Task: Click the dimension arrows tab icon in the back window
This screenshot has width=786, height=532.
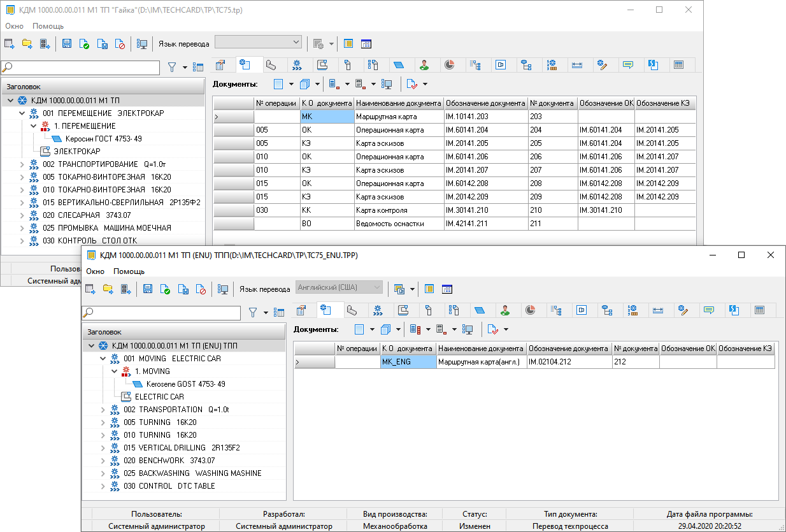Action: (577, 65)
